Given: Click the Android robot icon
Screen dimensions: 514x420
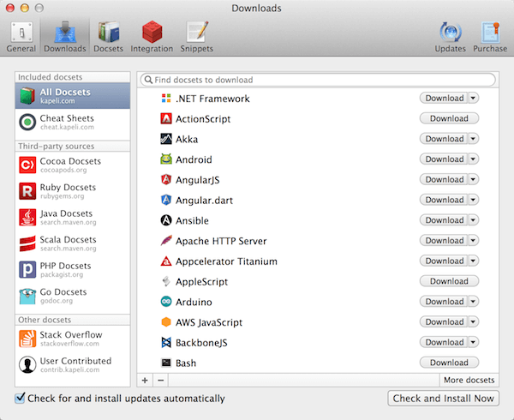Looking at the screenshot, I should (166, 159).
